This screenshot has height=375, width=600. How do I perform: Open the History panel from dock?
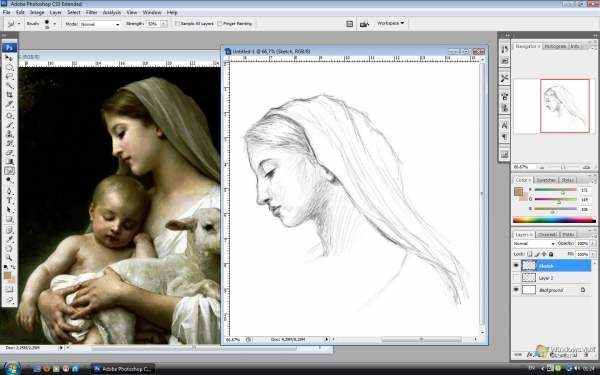(x=504, y=49)
